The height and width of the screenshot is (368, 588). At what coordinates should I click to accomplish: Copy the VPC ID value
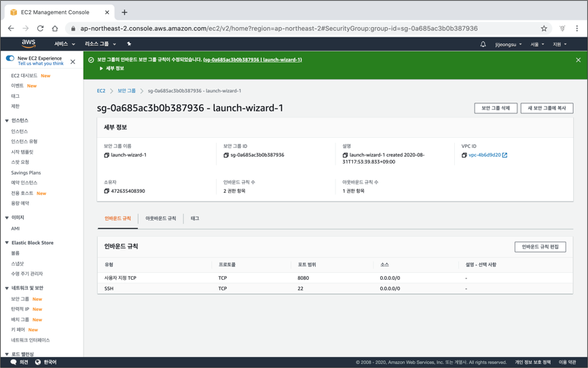(464, 155)
